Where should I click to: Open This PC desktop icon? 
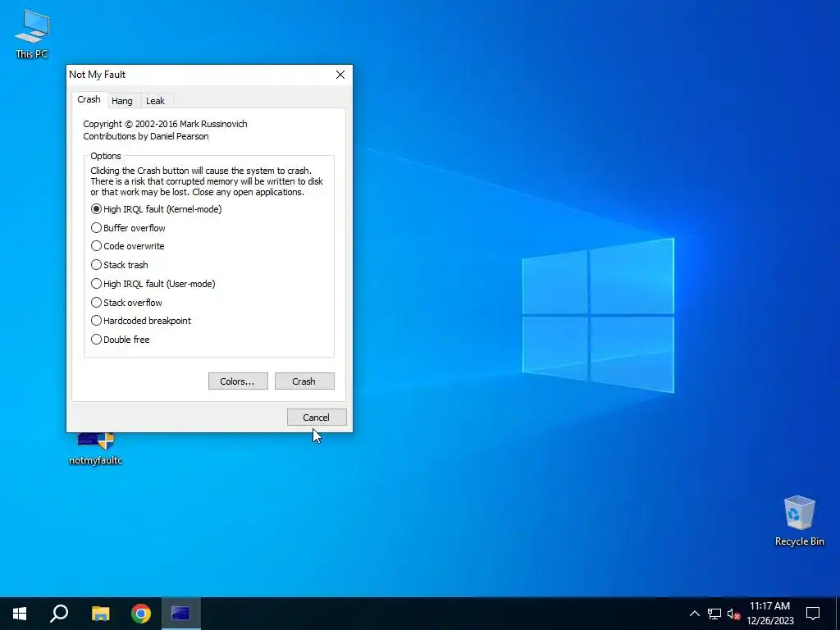[32, 34]
